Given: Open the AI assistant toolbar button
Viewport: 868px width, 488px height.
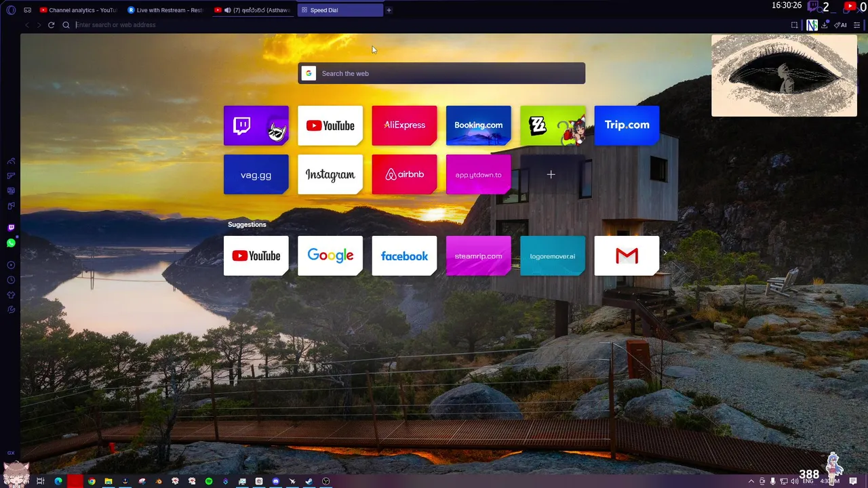Looking at the screenshot, I should 840,25.
